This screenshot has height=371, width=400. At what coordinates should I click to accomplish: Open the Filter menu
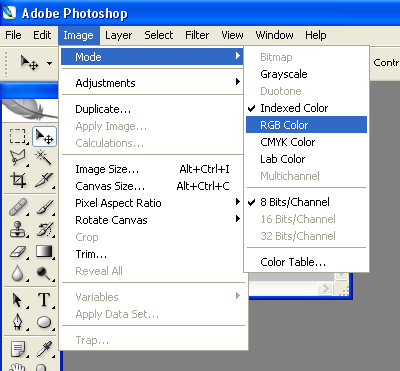point(197,35)
